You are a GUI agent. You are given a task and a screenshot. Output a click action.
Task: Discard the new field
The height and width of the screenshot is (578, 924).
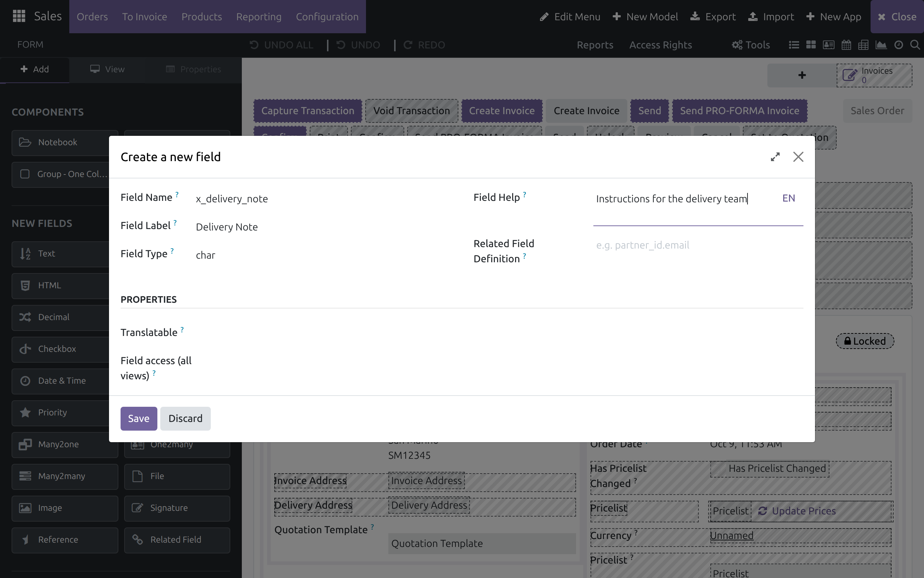tap(185, 418)
